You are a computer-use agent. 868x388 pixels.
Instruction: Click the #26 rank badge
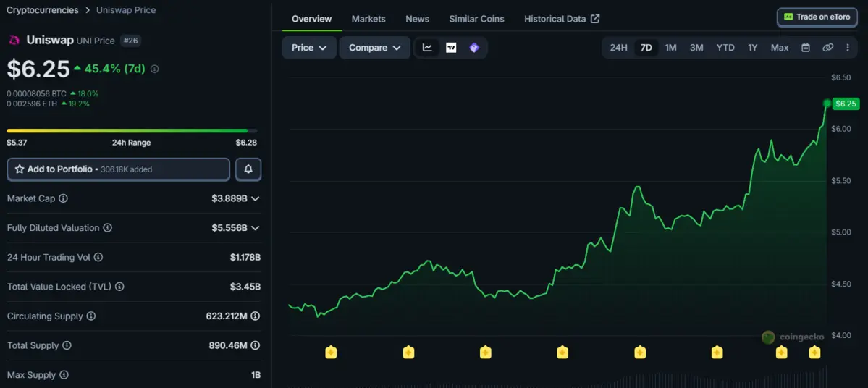point(131,41)
